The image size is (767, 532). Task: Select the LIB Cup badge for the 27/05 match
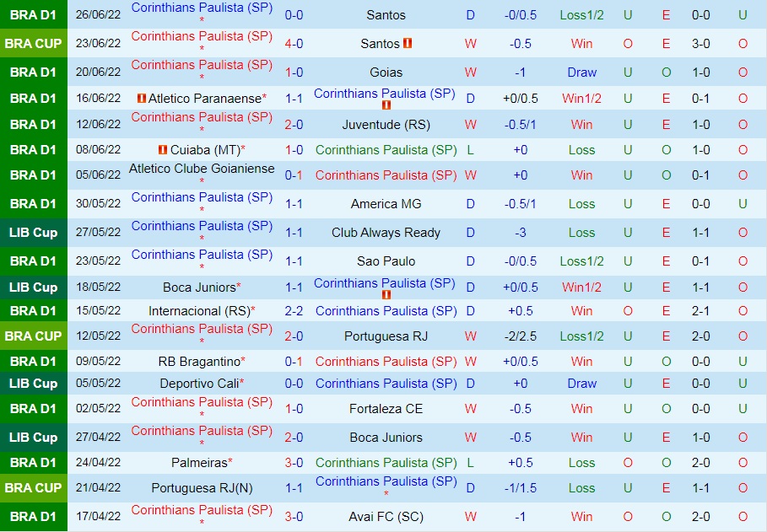[x=33, y=232]
